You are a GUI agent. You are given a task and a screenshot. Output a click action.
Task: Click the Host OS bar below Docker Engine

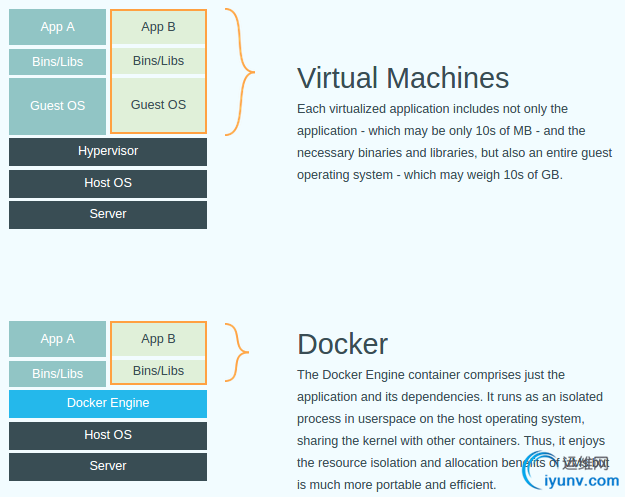[x=108, y=435]
